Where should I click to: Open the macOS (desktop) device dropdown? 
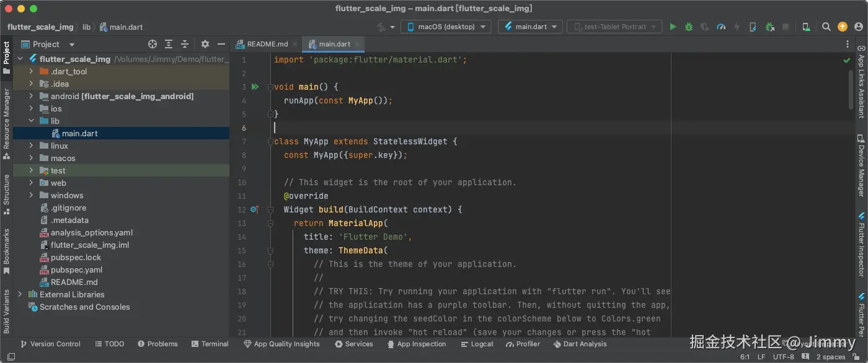pos(446,27)
